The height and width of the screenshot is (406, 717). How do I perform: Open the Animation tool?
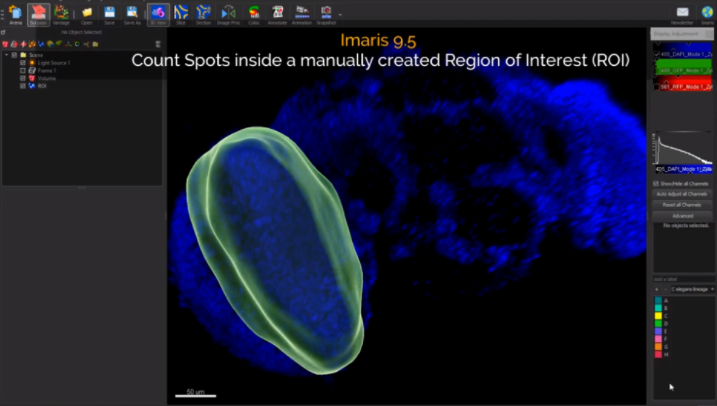pos(302,15)
